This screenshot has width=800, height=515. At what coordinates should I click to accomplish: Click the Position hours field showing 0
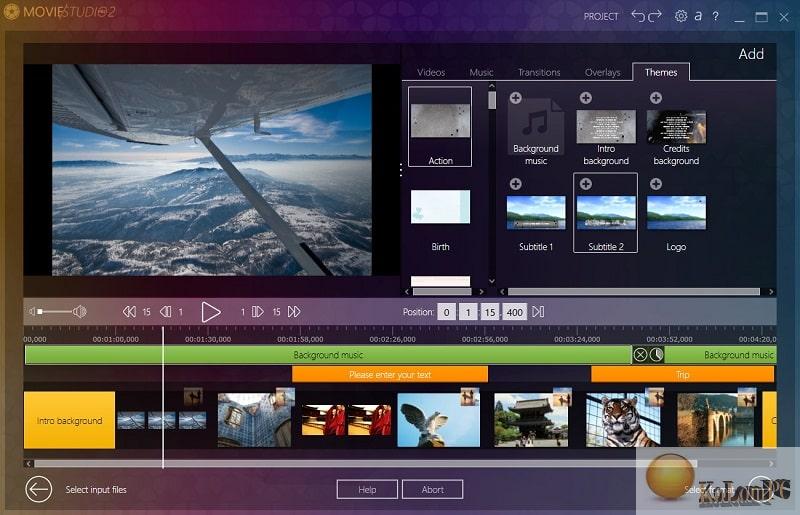pyautogui.click(x=446, y=312)
